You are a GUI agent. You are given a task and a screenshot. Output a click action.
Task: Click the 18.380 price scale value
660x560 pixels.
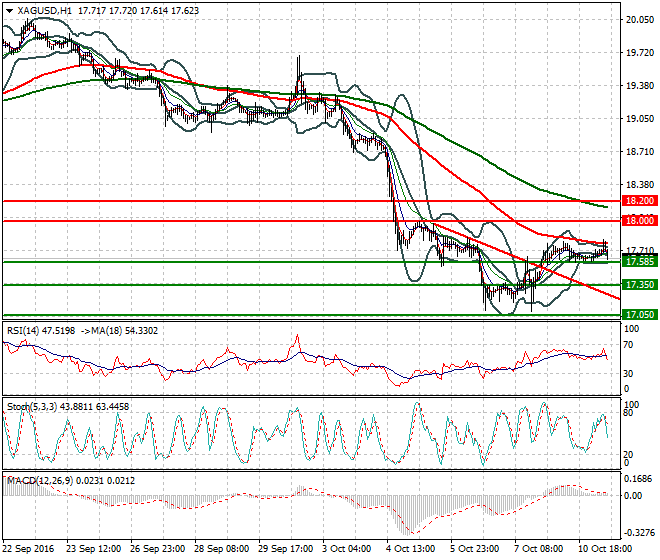640,185
